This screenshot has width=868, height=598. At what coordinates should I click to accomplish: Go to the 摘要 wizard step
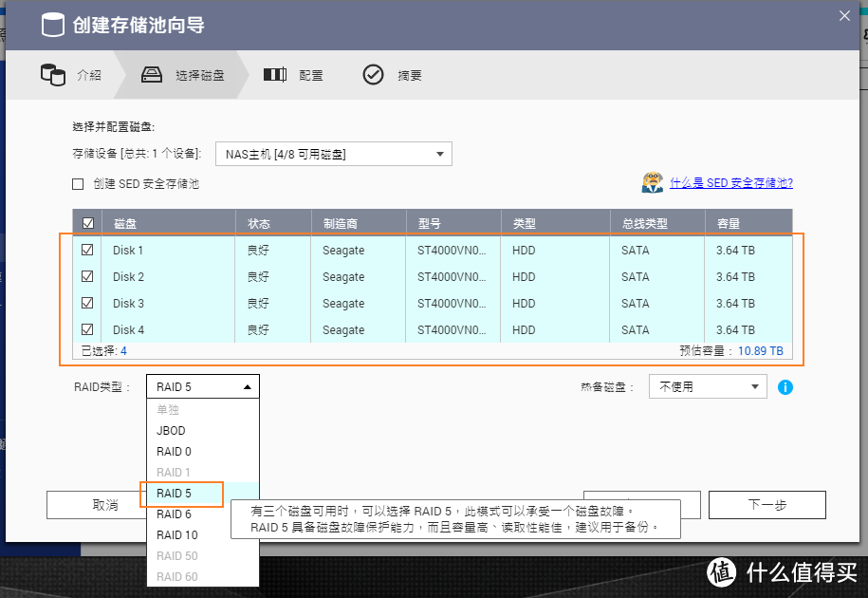click(392, 75)
